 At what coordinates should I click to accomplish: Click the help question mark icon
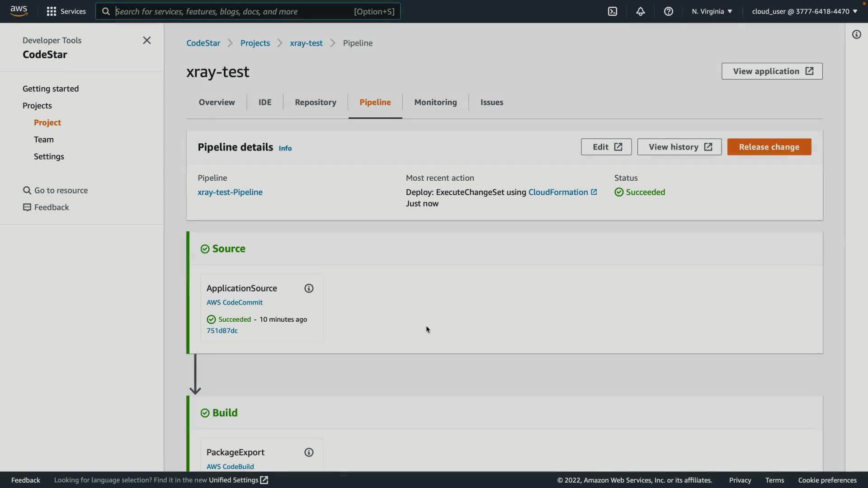point(668,11)
